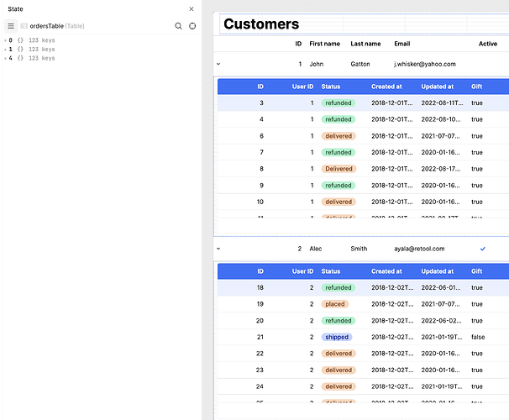This screenshot has width=509, height=420.
Task: Click Email column header in Customers table
Action: pos(402,44)
